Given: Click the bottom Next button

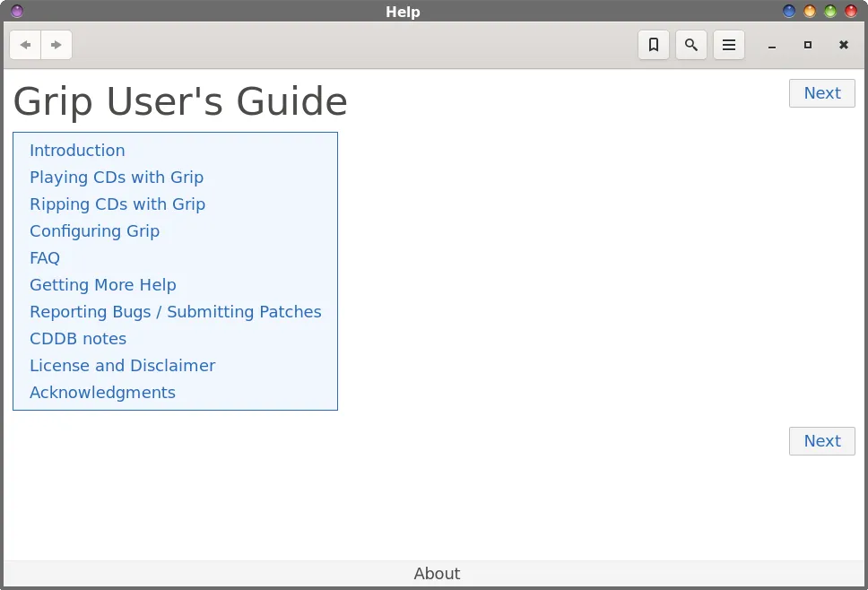Looking at the screenshot, I should [x=822, y=441].
